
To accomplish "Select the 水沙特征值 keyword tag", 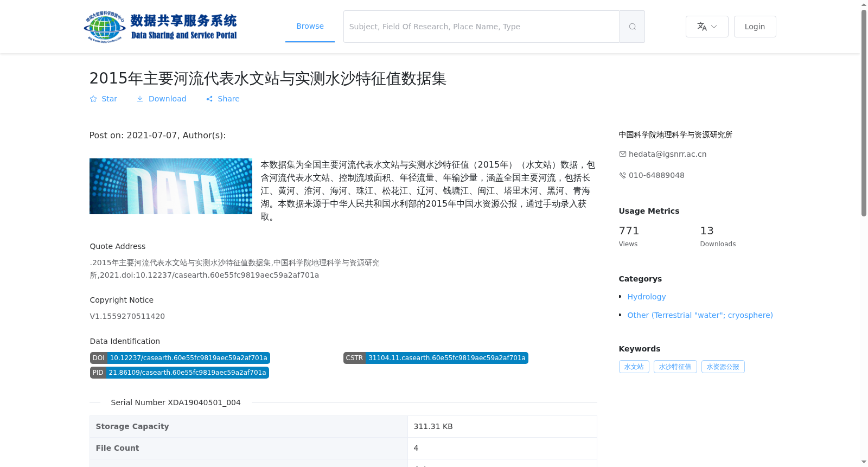I will pyautogui.click(x=675, y=367).
